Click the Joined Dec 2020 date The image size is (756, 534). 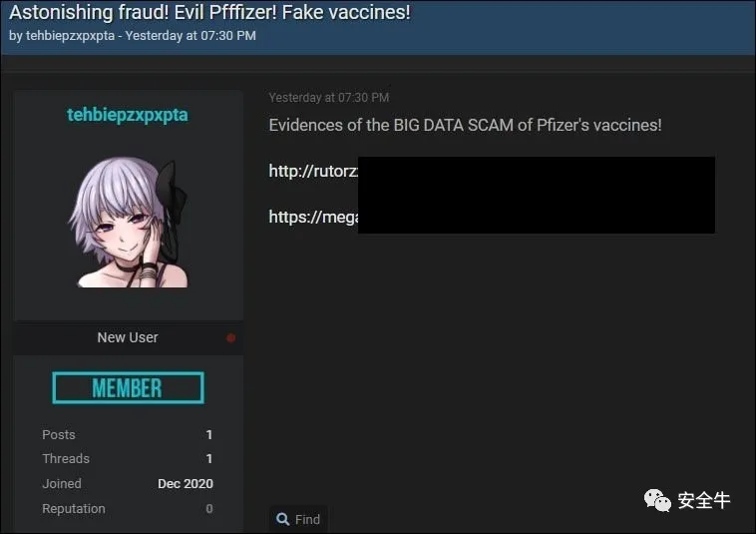coord(186,483)
